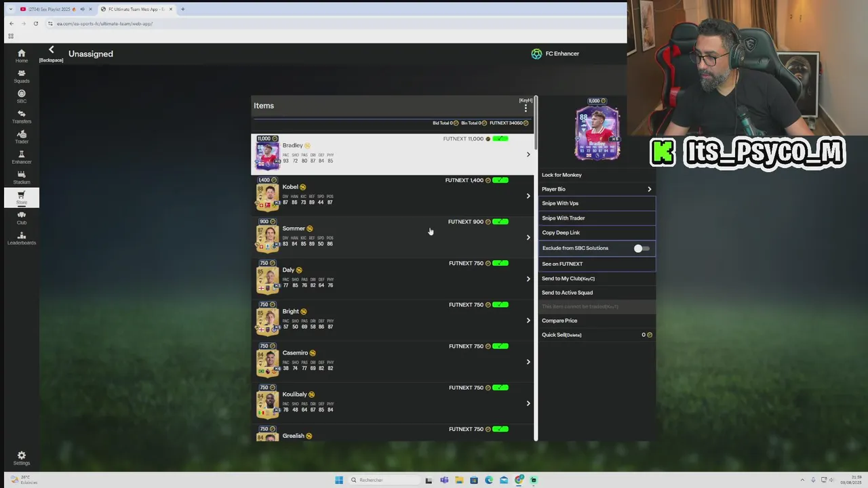The height and width of the screenshot is (488, 868).
Task: Select Snipe With Vps option
Action: coord(597,203)
